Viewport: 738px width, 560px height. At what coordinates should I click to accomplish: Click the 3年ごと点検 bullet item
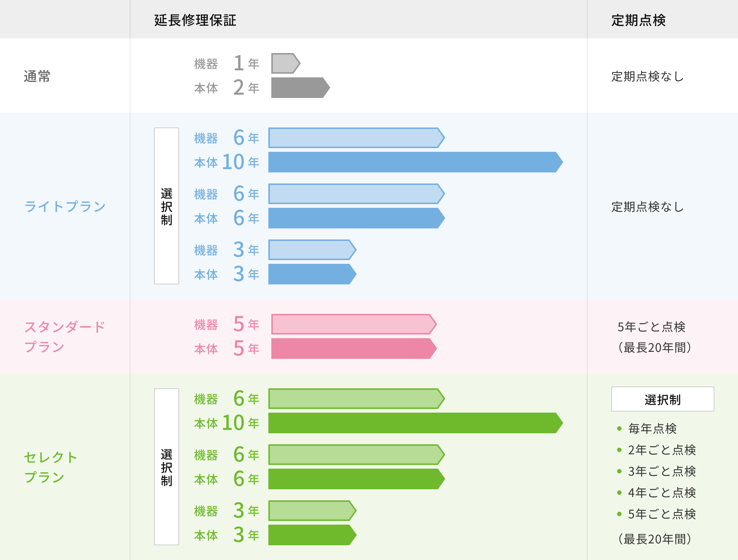[x=656, y=471]
